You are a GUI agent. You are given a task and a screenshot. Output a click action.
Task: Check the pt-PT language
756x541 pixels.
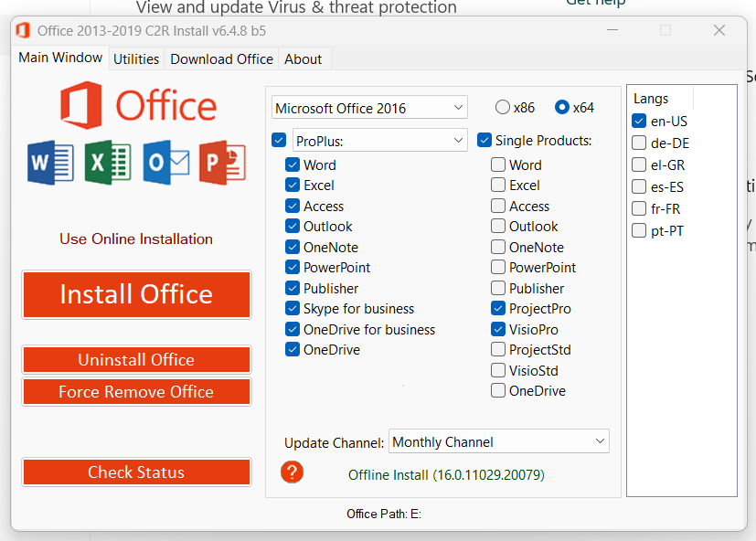point(639,230)
